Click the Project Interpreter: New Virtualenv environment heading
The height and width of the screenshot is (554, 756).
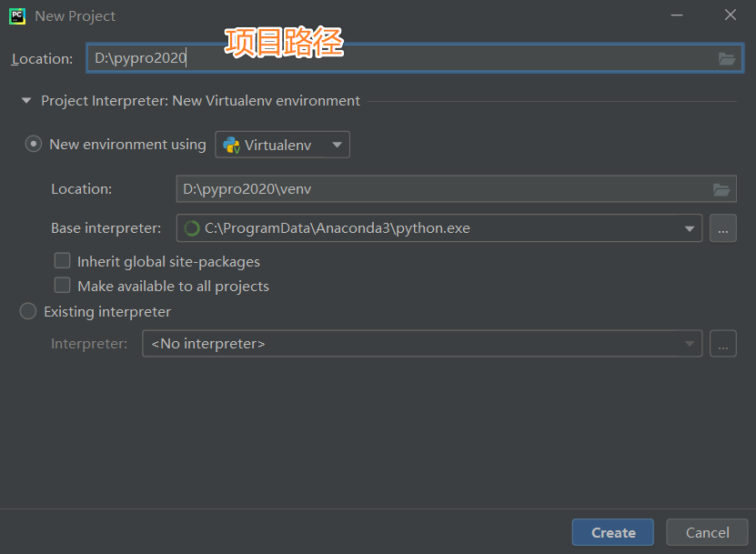(200, 101)
